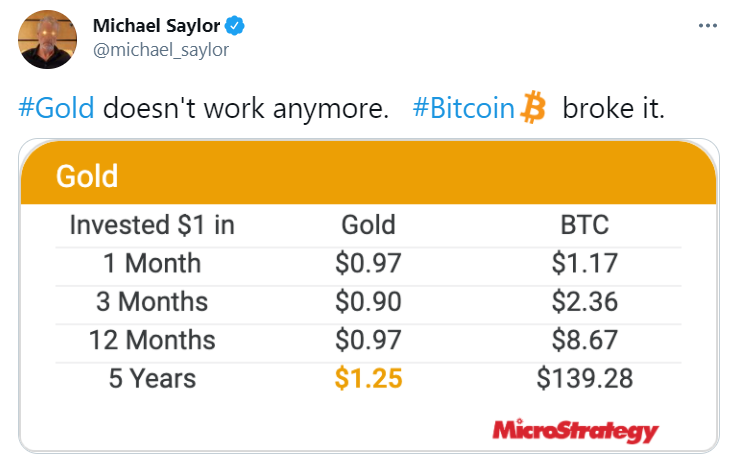
Task: Click the orange Bitcoin emoji icon
Action: click(x=533, y=108)
